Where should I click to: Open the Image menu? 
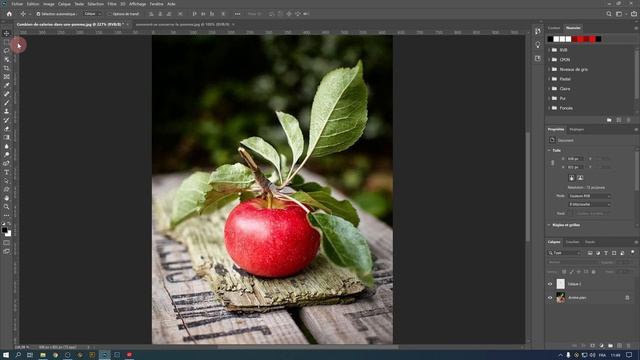[49, 4]
